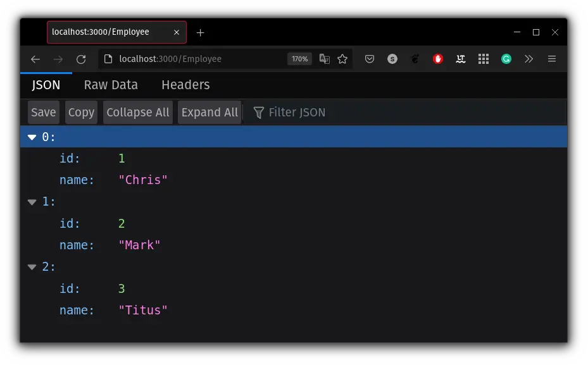Collapse the array item 2 node
This screenshot has width=588, height=365.
point(32,267)
